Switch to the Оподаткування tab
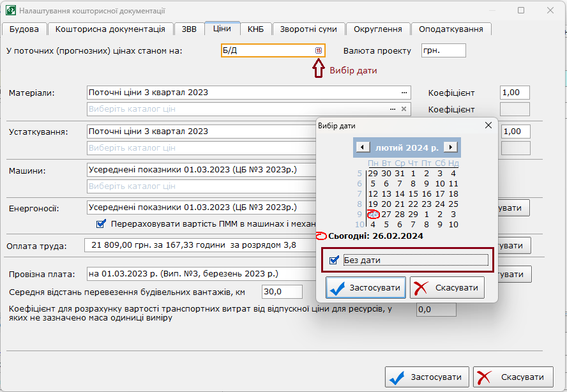 [451, 29]
